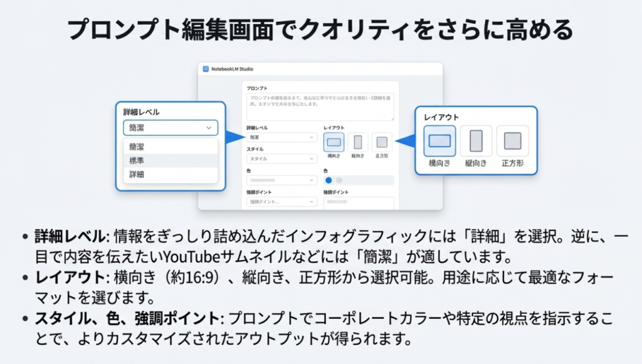Pick 標準 from the open detail level list
Screen dimensions: 642x364
click(x=137, y=160)
